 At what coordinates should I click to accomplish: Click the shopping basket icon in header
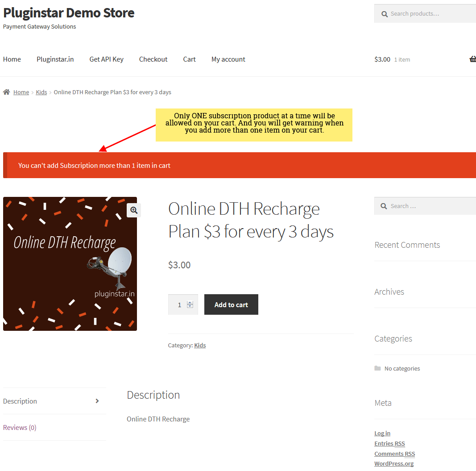pos(472,59)
